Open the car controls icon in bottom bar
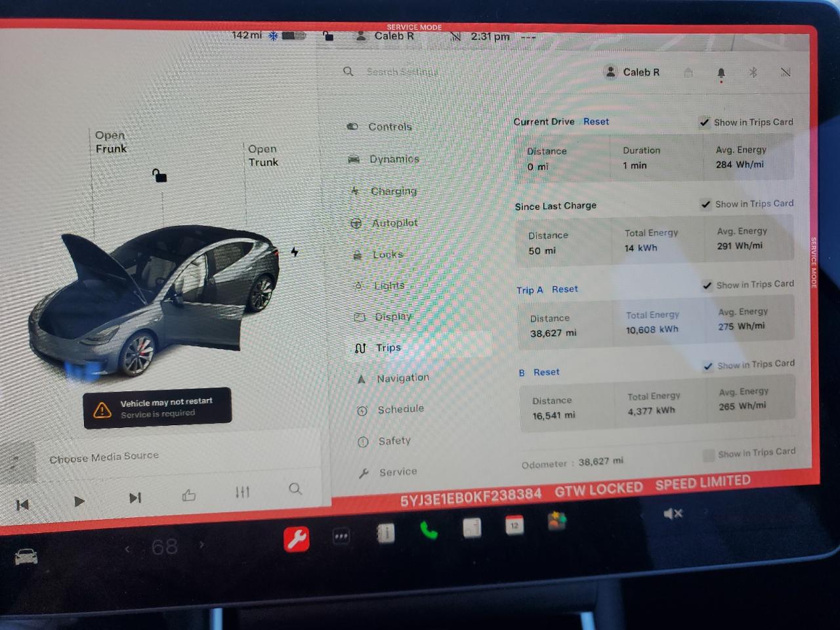 coord(26,557)
